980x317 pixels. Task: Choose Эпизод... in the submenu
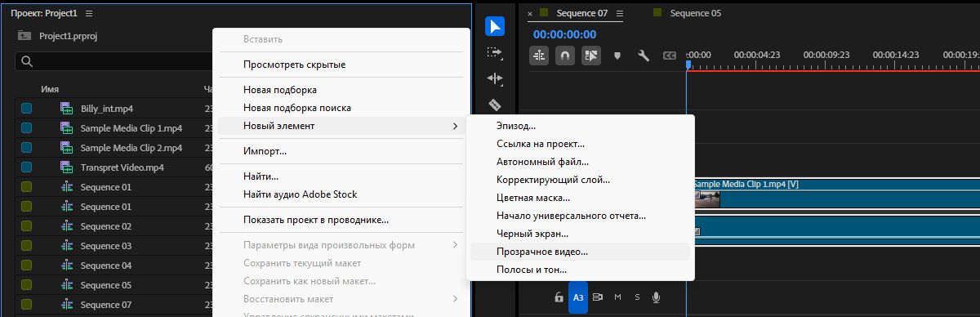[x=516, y=126]
